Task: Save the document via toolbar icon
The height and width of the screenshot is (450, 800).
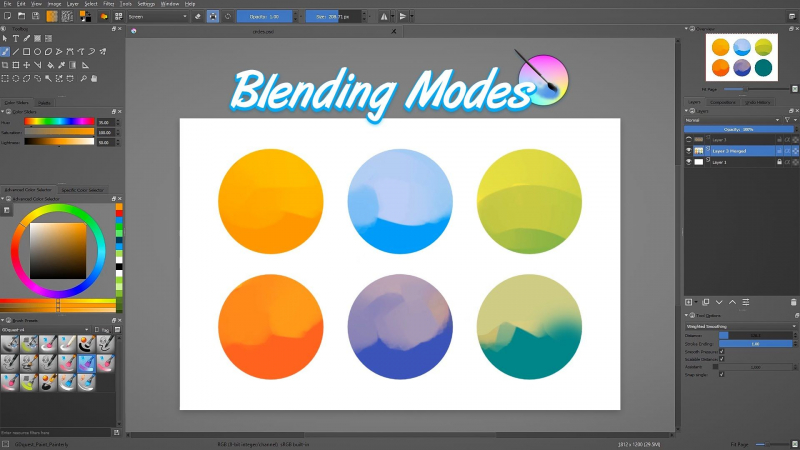Action: [36, 16]
